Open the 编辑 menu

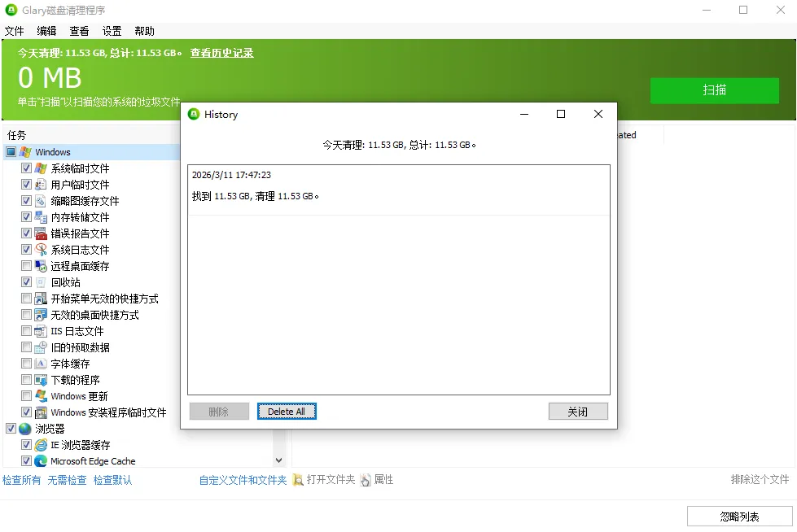pyautogui.click(x=46, y=31)
